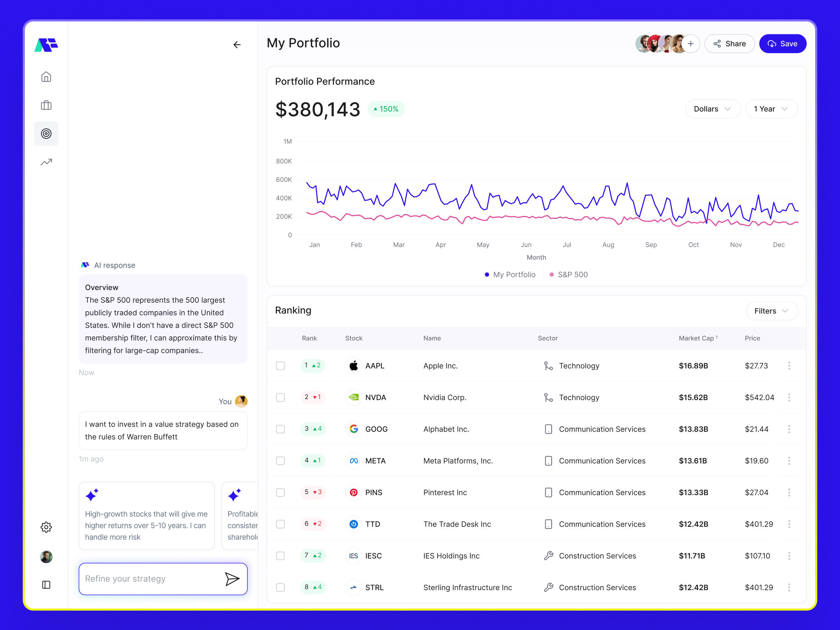Sort by the Market Cap column header
This screenshot has height=630, width=840.
click(x=698, y=338)
